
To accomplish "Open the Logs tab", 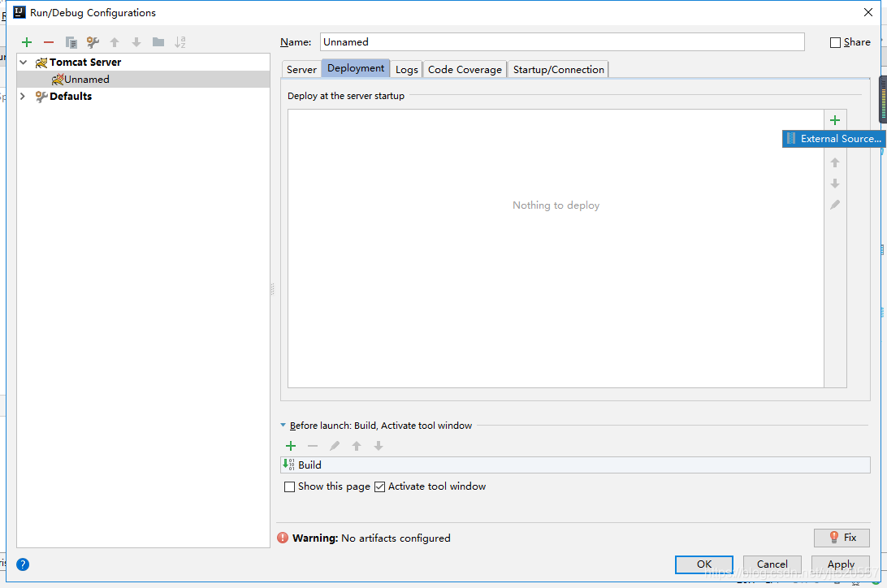I will 407,70.
